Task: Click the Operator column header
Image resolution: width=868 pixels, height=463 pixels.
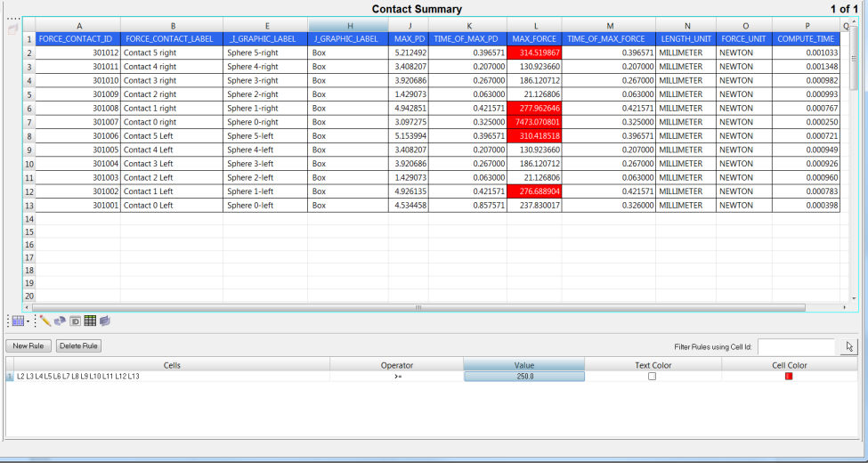Action: 396,365
